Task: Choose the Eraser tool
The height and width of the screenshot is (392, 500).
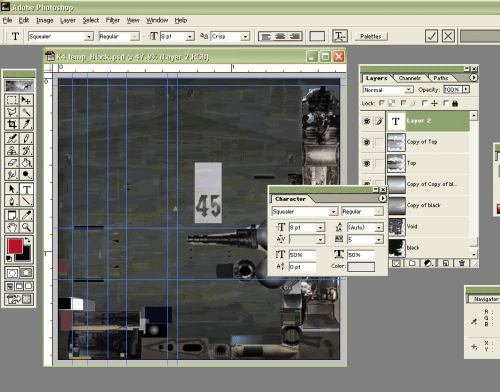Action: [x=12, y=162]
